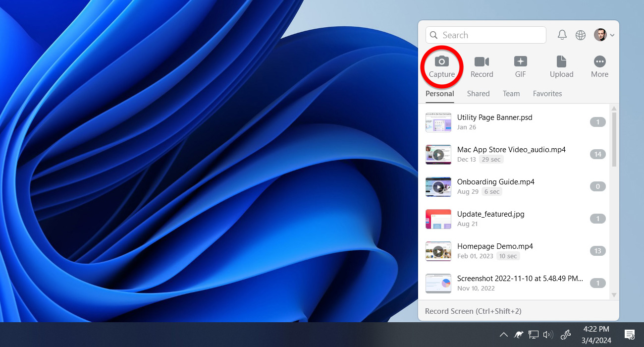Open the GIF creation tool

[520, 67]
